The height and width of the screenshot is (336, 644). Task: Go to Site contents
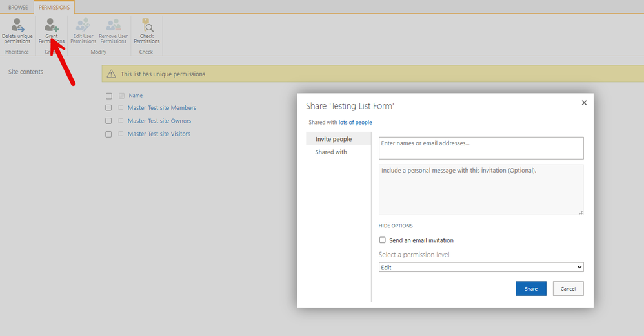[x=25, y=72]
